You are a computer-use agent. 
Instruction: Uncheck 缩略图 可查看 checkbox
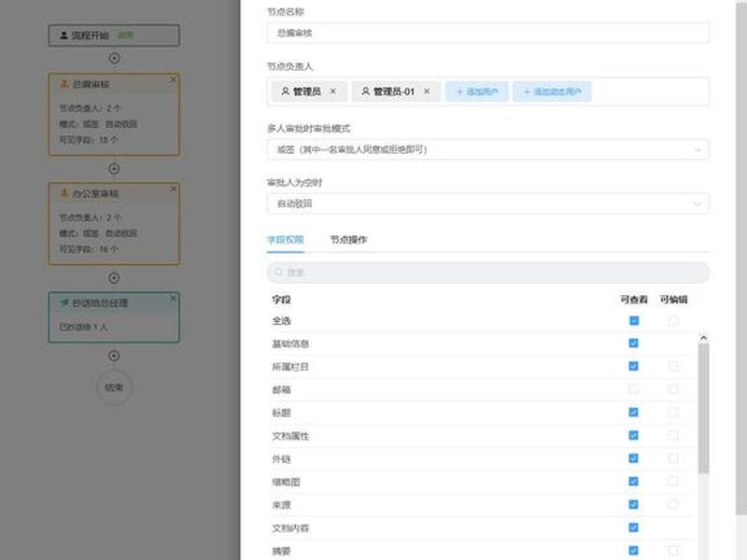(x=633, y=482)
